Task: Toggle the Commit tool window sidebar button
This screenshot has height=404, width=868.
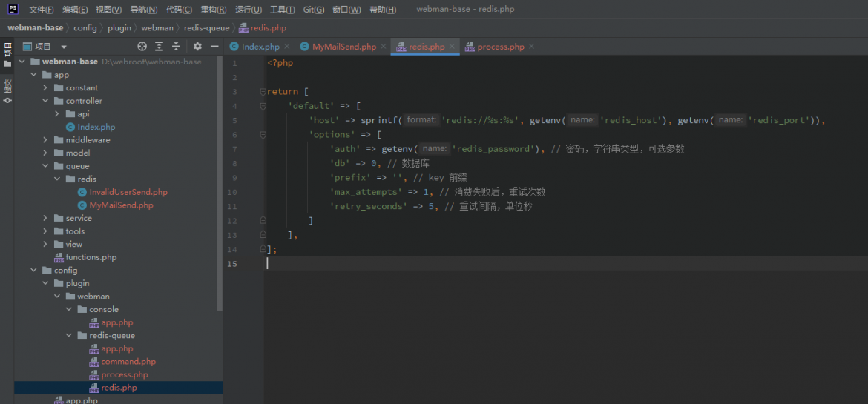Action: (7, 91)
